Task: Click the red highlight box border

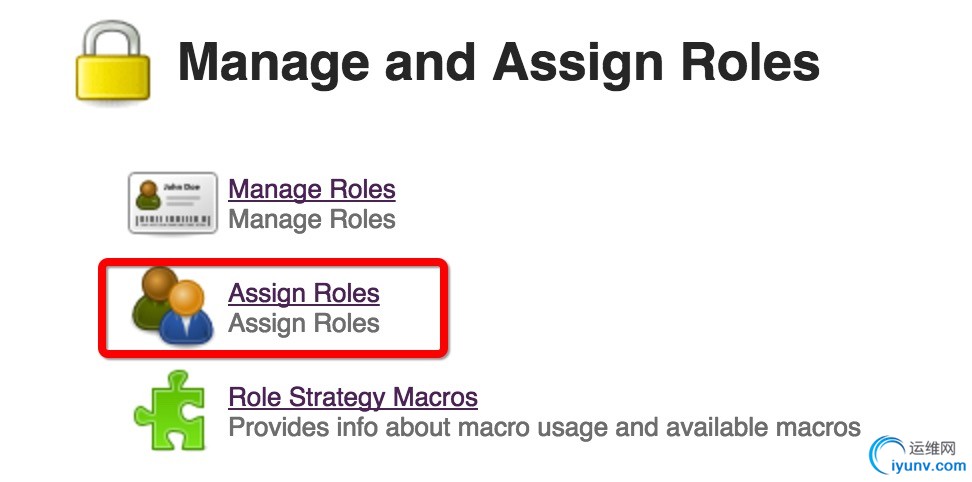Action: (272, 262)
